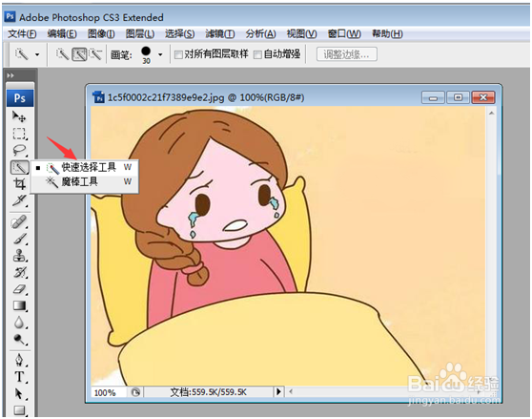The width and height of the screenshot is (532, 419).
Task: Open the 分析(A) menu
Action: [260, 34]
